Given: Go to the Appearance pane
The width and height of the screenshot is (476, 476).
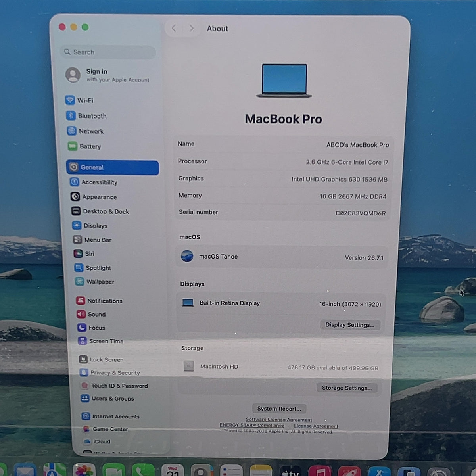Looking at the screenshot, I should (x=94, y=197).
